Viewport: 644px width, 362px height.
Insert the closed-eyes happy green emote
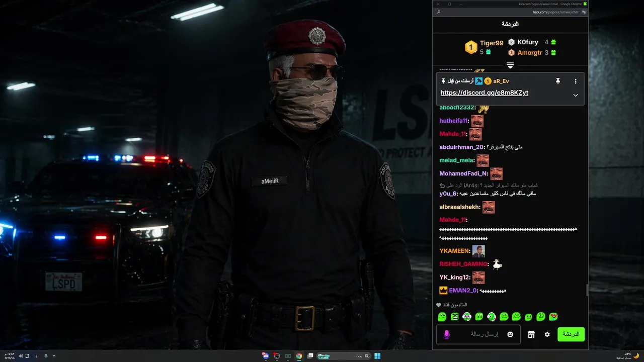(x=516, y=317)
